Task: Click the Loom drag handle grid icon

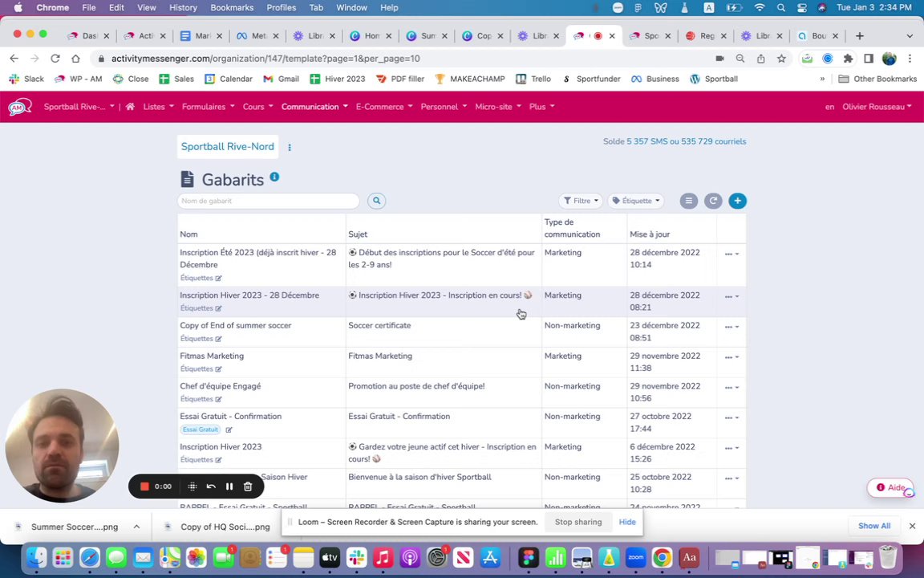Action: coord(192,486)
